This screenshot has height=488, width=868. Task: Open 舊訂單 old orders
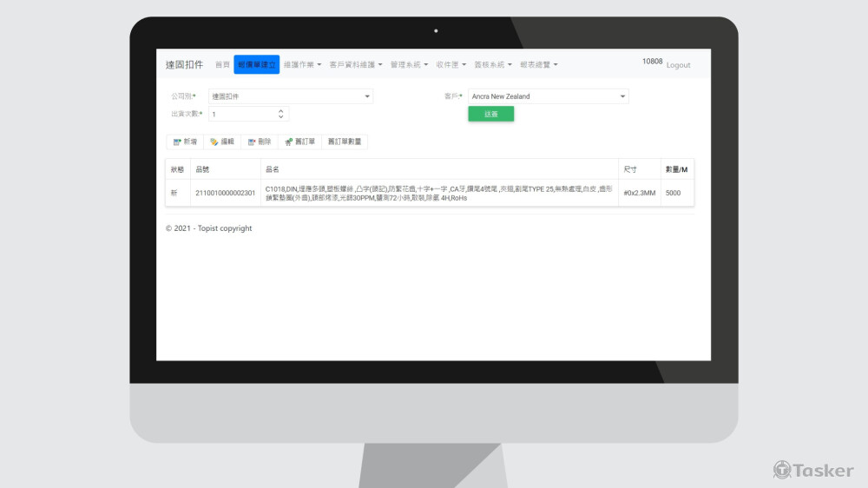[299, 142]
